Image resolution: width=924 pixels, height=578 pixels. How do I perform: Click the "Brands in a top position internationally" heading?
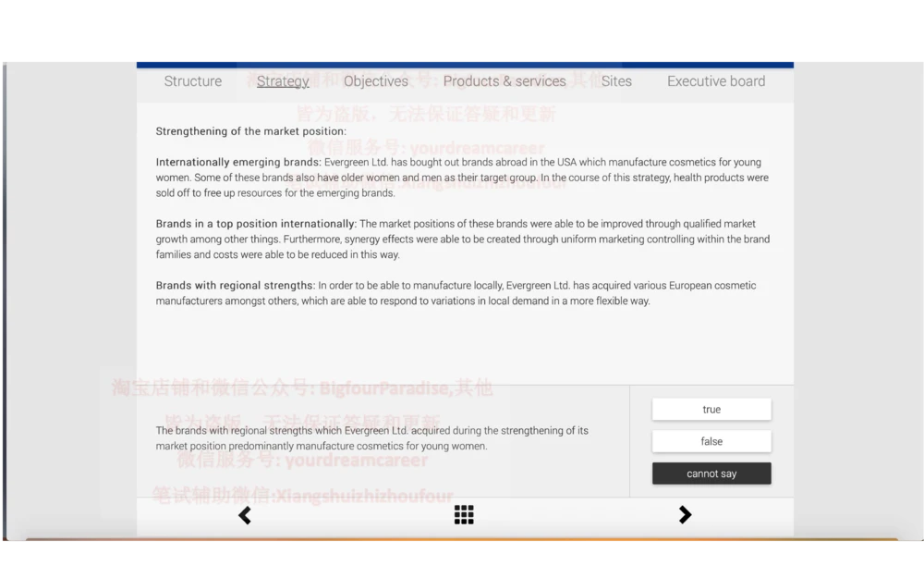(x=255, y=224)
